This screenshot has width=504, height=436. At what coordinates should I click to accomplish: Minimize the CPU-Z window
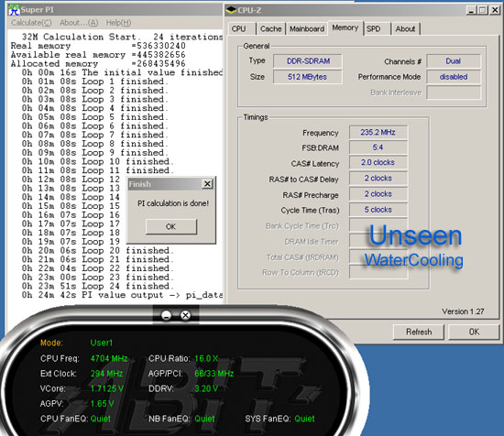471,10
